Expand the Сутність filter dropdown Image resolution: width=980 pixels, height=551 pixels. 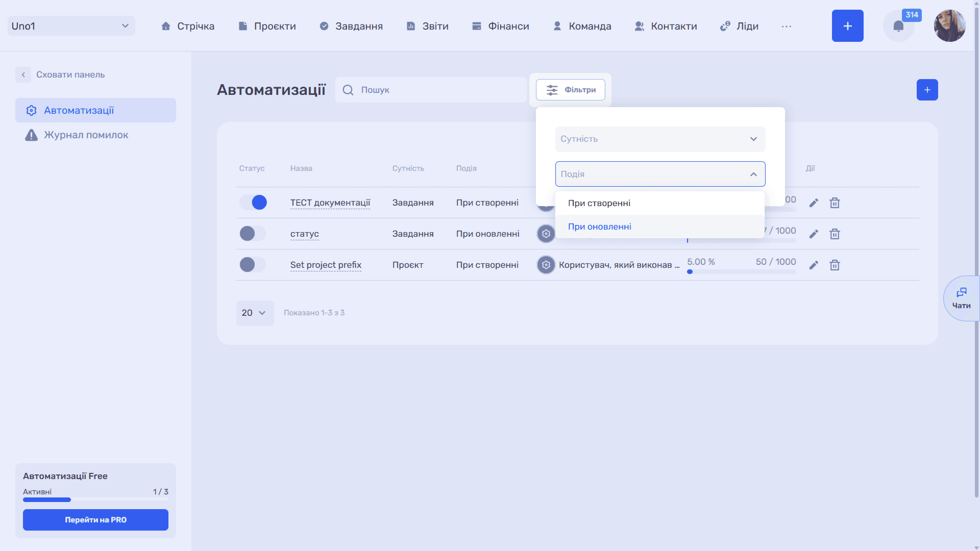(660, 139)
